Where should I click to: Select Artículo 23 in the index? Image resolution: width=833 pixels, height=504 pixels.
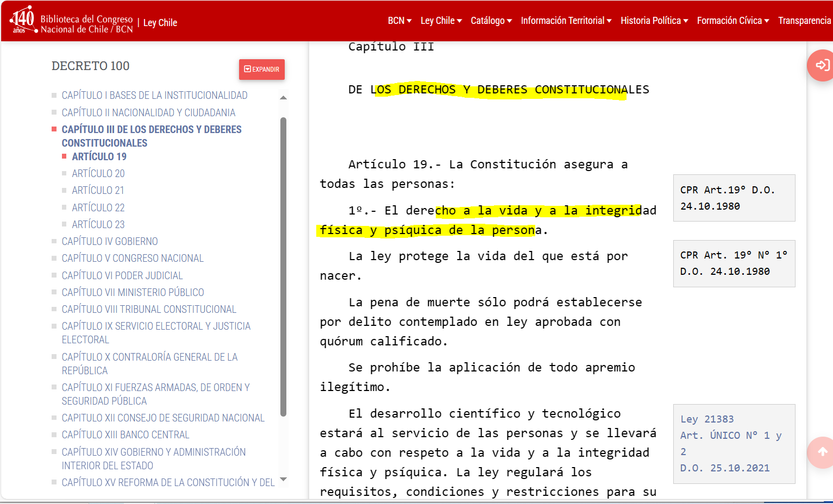[x=98, y=224]
